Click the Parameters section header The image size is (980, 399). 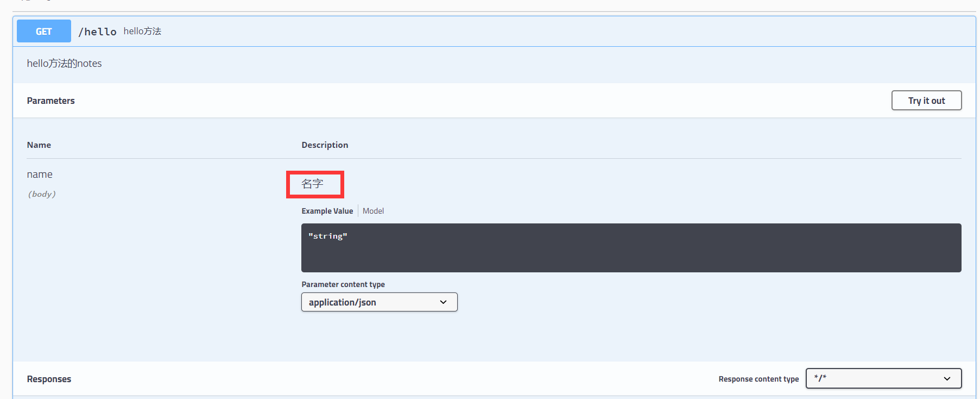pos(51,101)
